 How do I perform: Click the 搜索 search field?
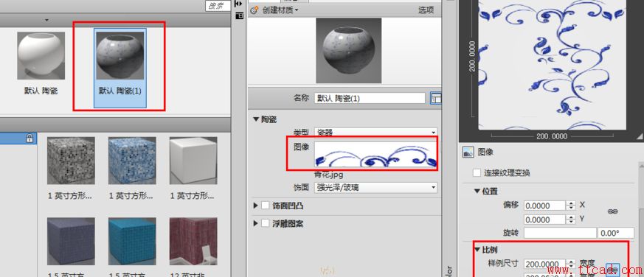[x=218, y=6]
